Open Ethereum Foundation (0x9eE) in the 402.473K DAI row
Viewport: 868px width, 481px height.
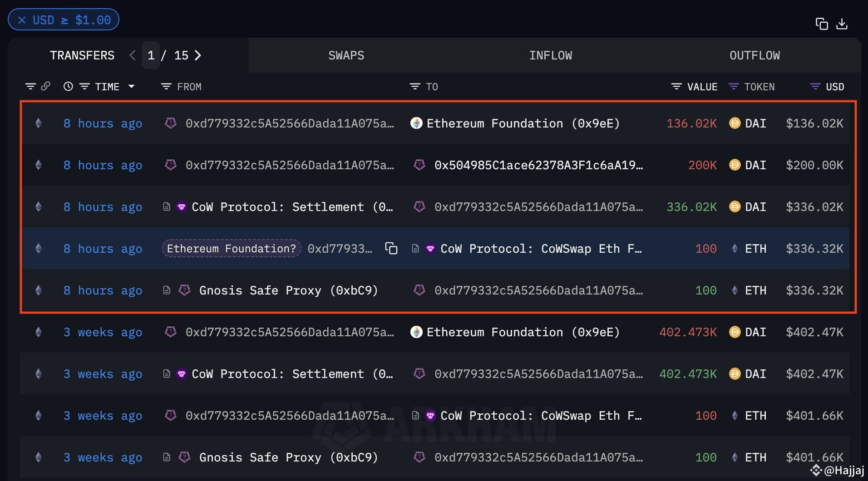[x=523, y=332]
